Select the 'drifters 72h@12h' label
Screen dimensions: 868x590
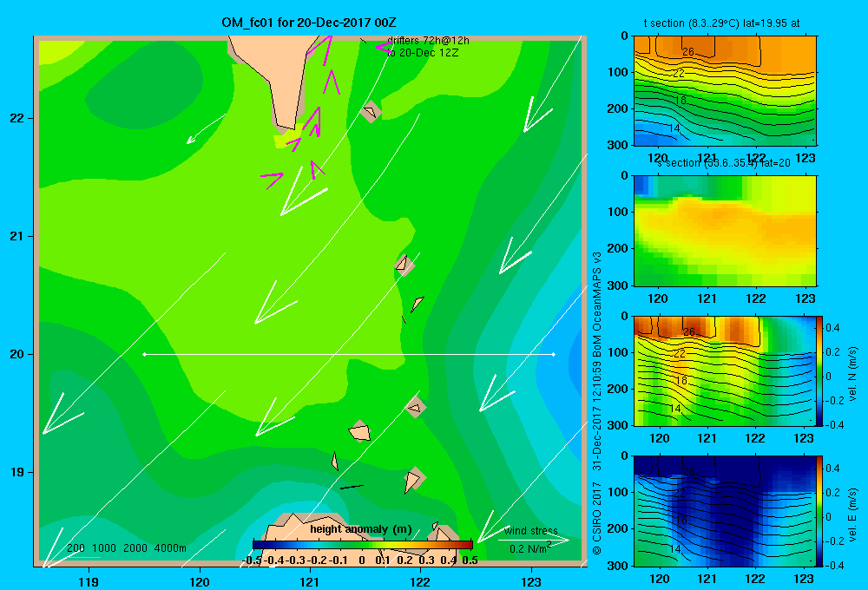pyautogui.click(x=429, y=41)
